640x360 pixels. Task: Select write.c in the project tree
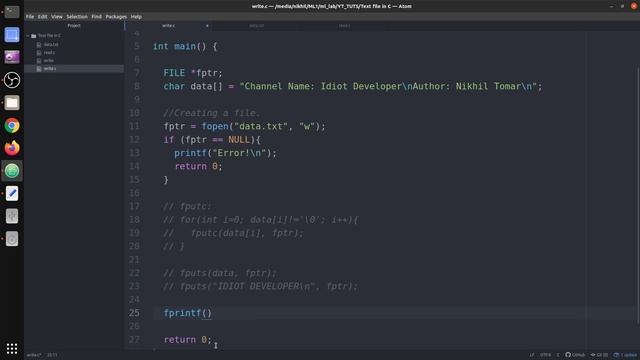[x=74, y=69]
